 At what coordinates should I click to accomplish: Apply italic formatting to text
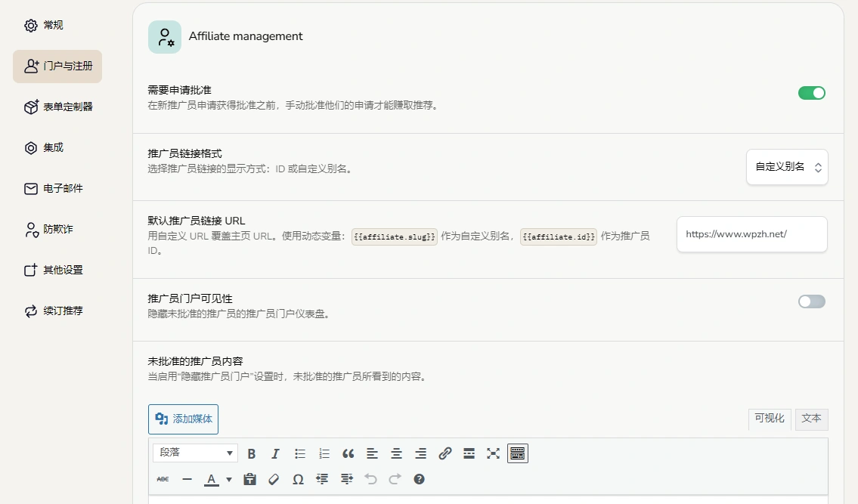pyautogui.click(x=275, y=453)
